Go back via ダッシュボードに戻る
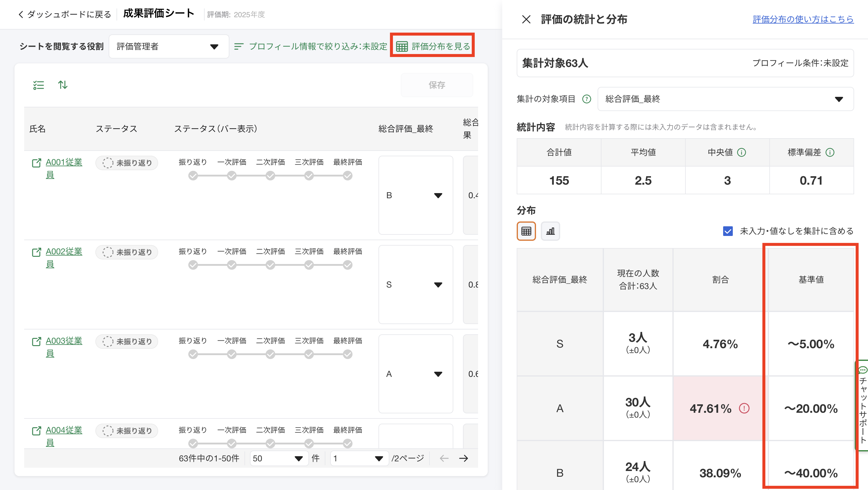This screenshot has height=490, width=868. 65,14
